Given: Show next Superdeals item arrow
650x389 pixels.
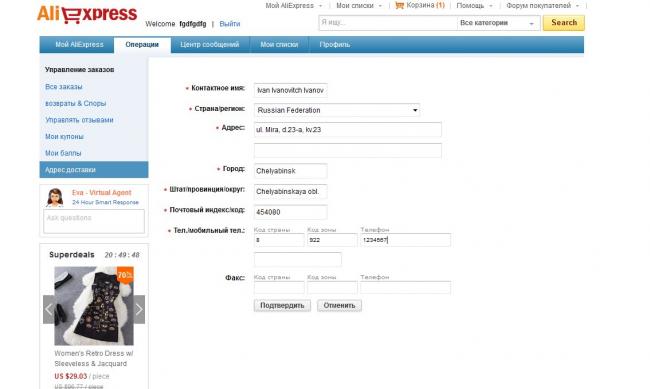Looking at the screenshot, I should coord(139,309).
